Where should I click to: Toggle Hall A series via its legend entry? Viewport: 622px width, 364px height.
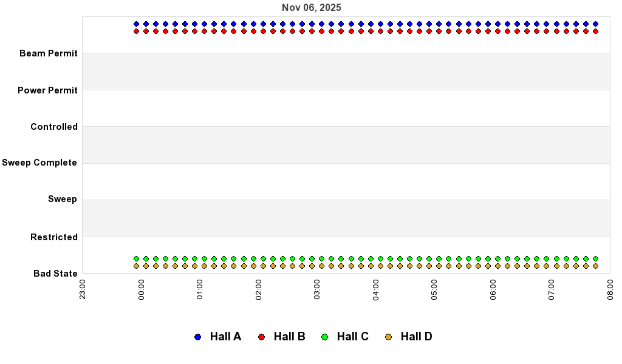click(x=225, y=336)
